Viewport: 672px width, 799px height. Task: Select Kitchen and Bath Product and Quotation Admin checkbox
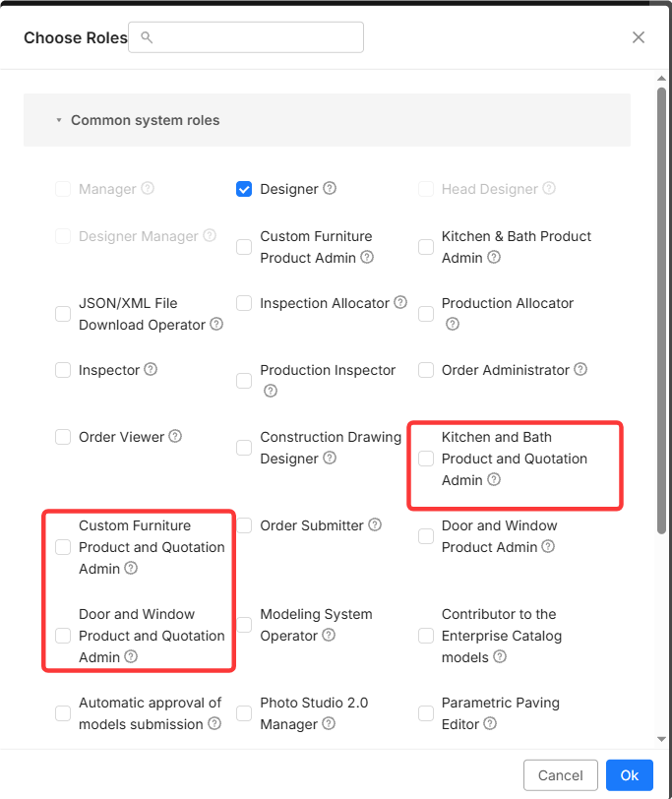(426, 459)
